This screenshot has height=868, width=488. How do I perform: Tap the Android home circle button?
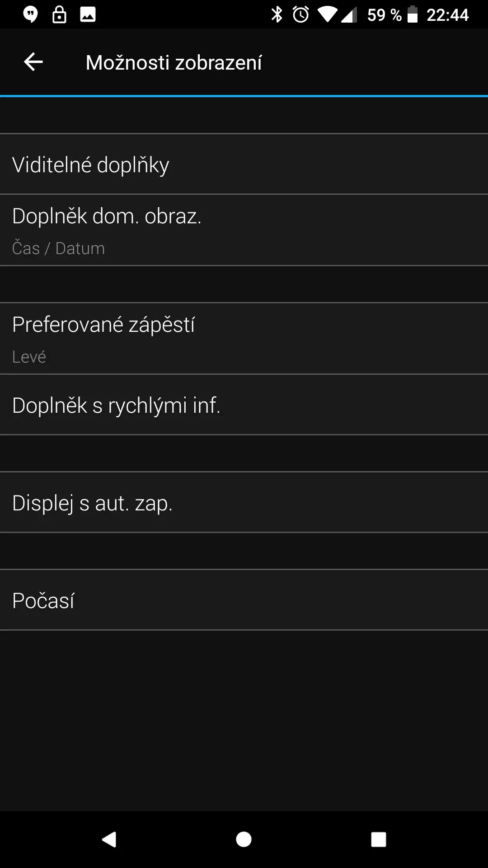coord(244,840)
